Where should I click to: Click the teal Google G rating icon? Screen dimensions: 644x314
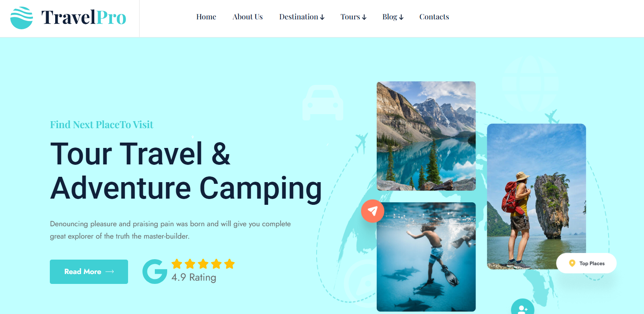coord(155,272)
